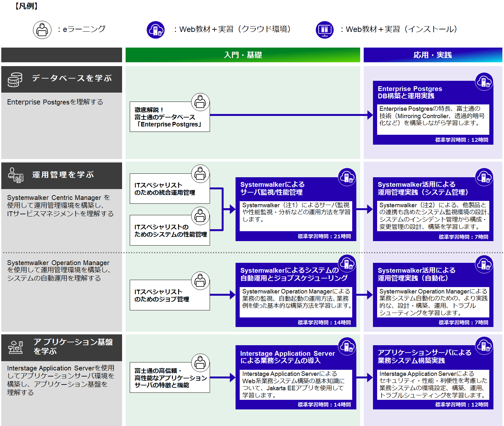Click the eラーニング legend icon

[x=42, y=30]
